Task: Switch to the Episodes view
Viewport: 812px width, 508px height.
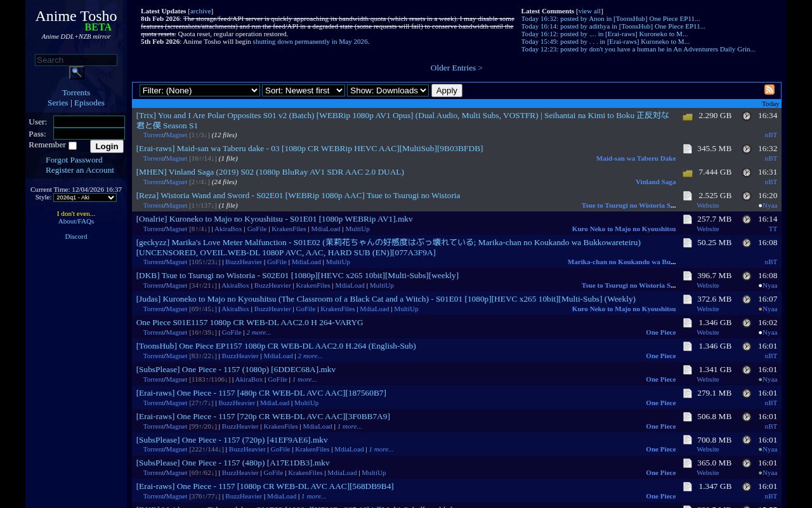Action: click(x=89, y=102)
